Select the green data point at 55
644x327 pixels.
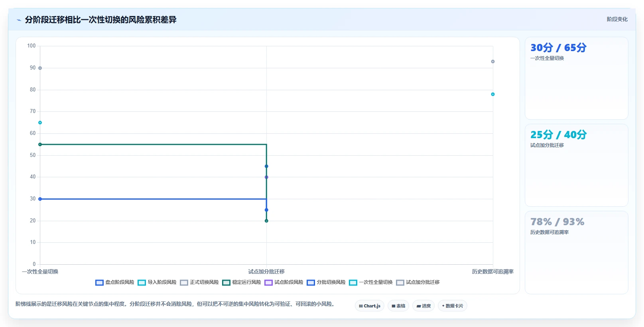[40, 145]
